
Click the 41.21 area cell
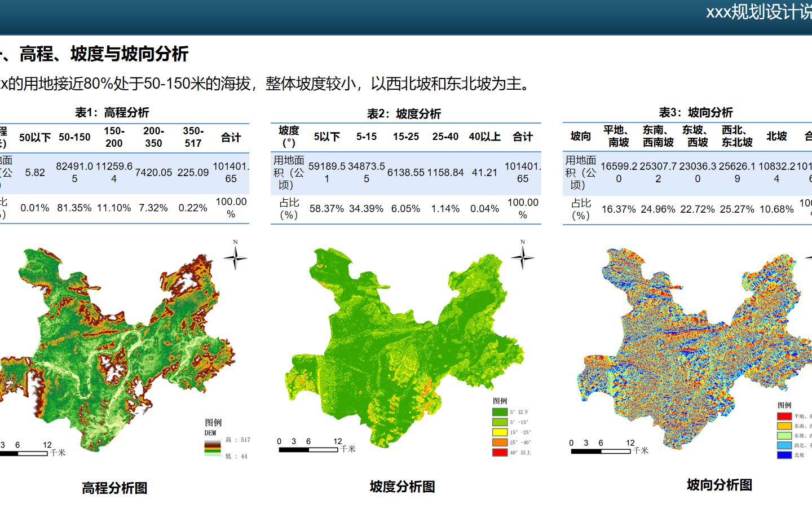click(x=485, y=173)
